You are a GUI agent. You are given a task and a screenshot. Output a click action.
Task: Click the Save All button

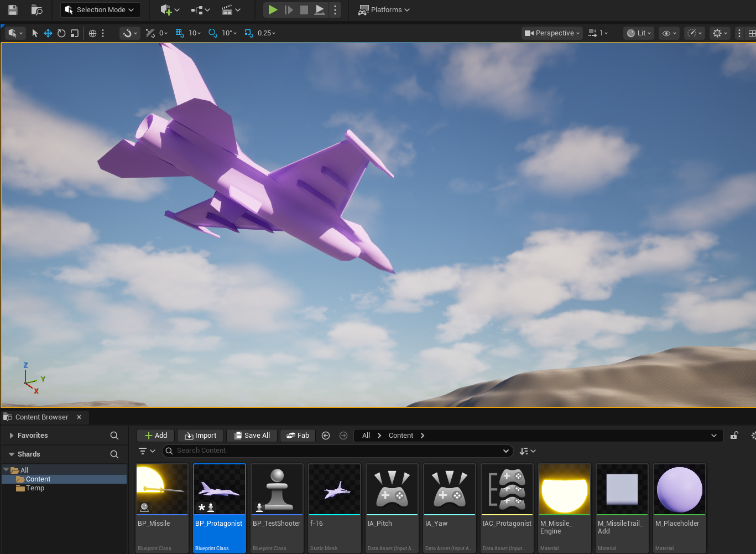pos(252,436)
